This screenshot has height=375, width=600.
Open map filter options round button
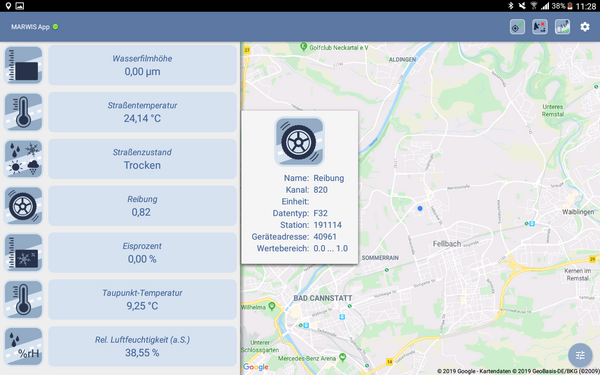580,355
